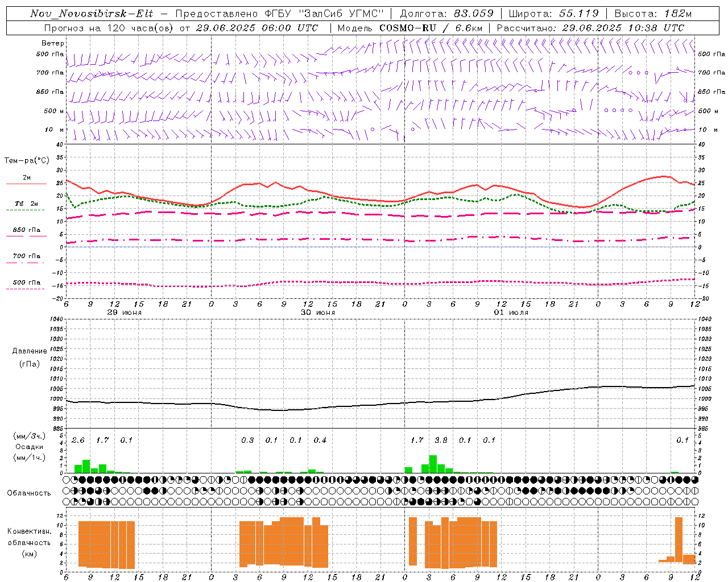The width and height of the screenshot is (728, 582).
Task: Click the 3.8 precipitation value
Action: pos(441,440)
